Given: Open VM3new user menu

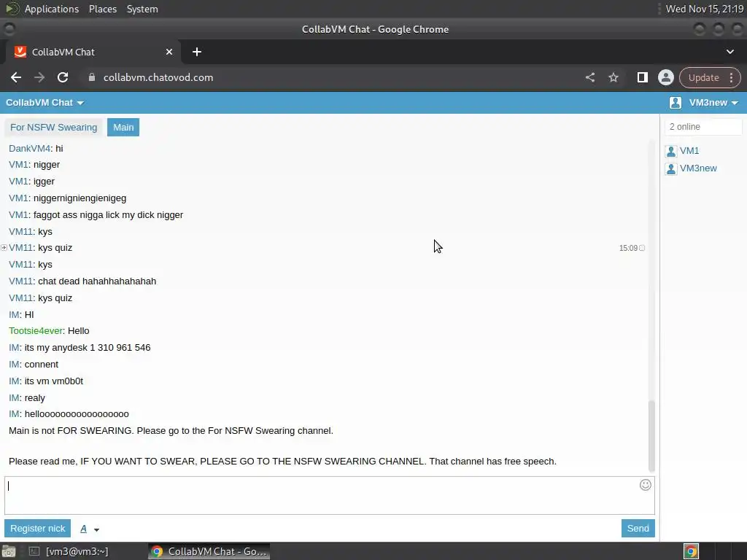Looking at the screenshot, I should pos(713,103).
